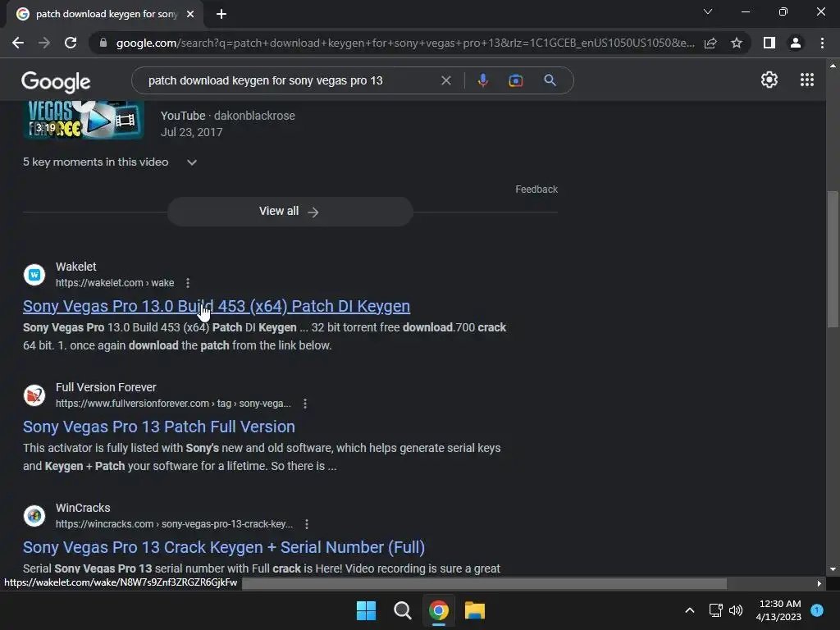Click inside the Google search input field
Screen dimensions: 840x630
coord(290,80)
